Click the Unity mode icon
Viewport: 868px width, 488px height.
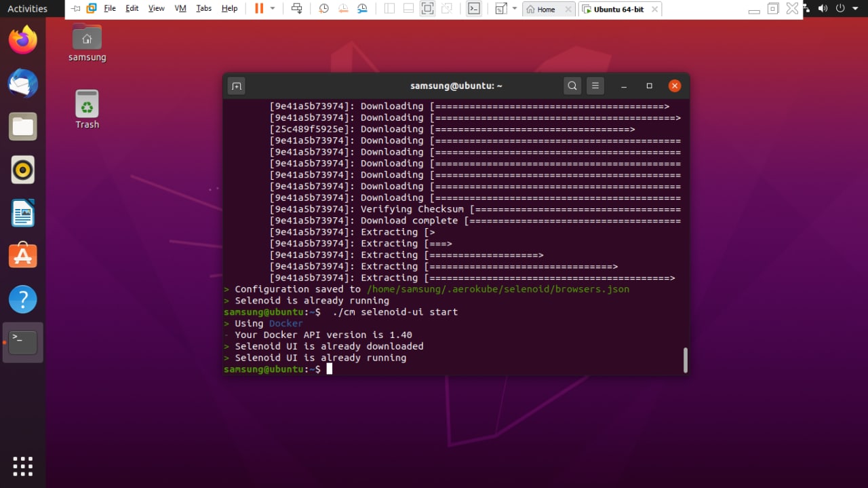pos(446,9)
